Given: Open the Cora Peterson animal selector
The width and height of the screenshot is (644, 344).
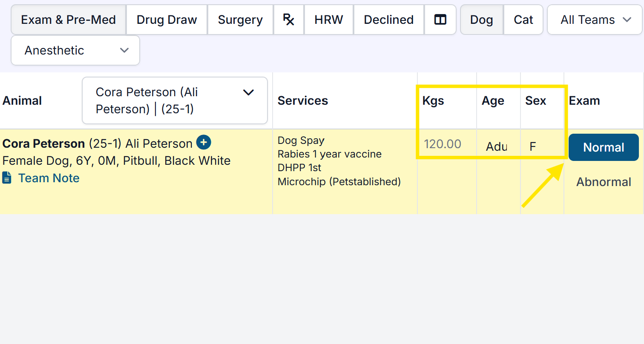Looking at the screenshot, I should [x=175, y=100].
